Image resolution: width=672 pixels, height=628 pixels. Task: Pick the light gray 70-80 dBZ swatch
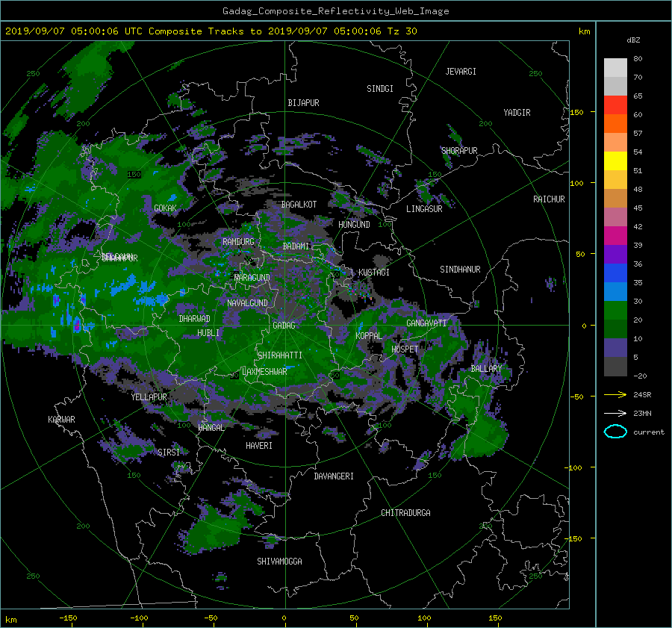[615, 68]
